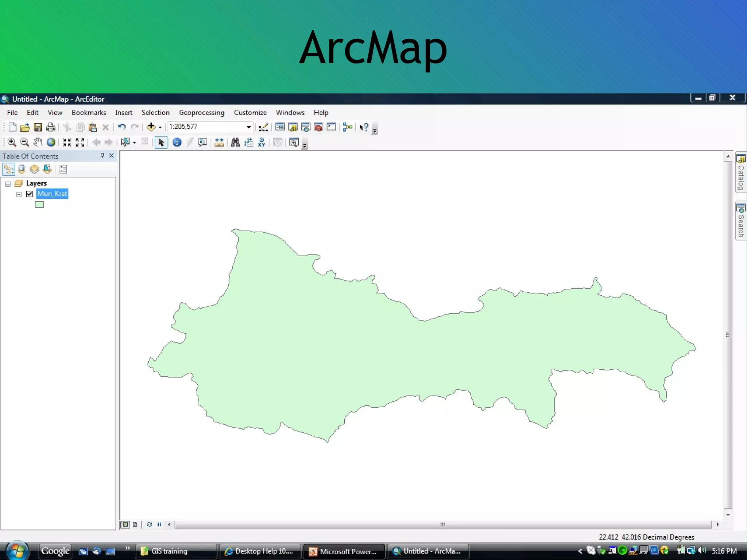Click the Refresh map view button
Screen dimensions: 747x560
[x=149, y=524]
